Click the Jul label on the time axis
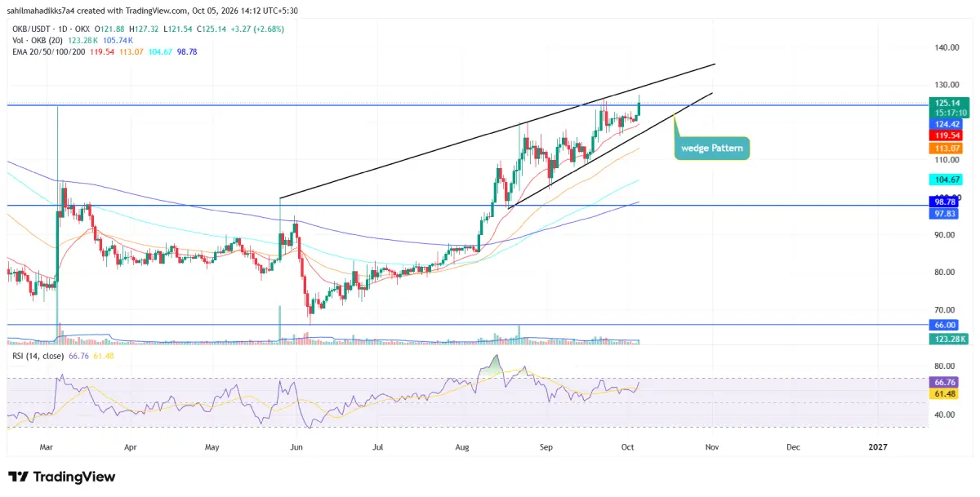 pyautogui.click(x=377, y=447)
